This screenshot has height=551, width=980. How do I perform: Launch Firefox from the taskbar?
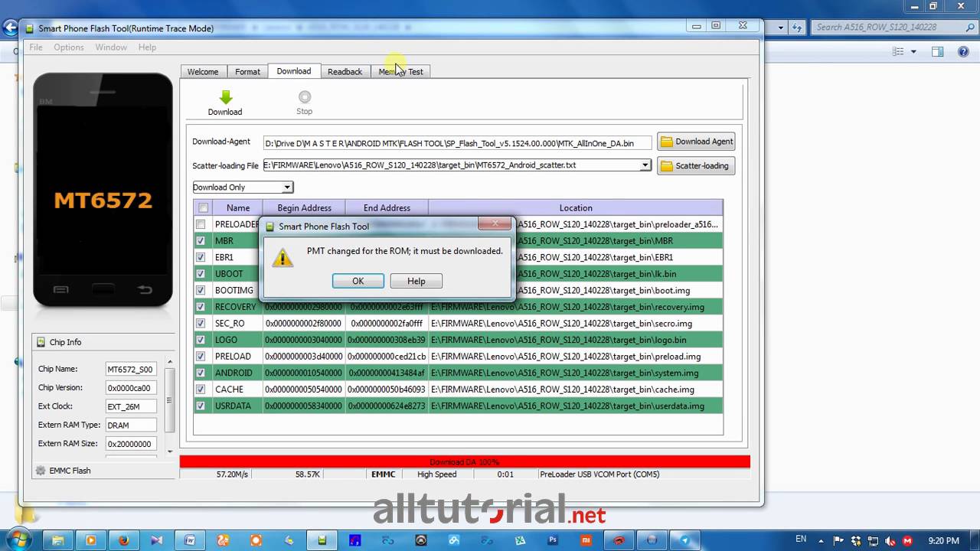pyautogui.click(x=124, y=540)
